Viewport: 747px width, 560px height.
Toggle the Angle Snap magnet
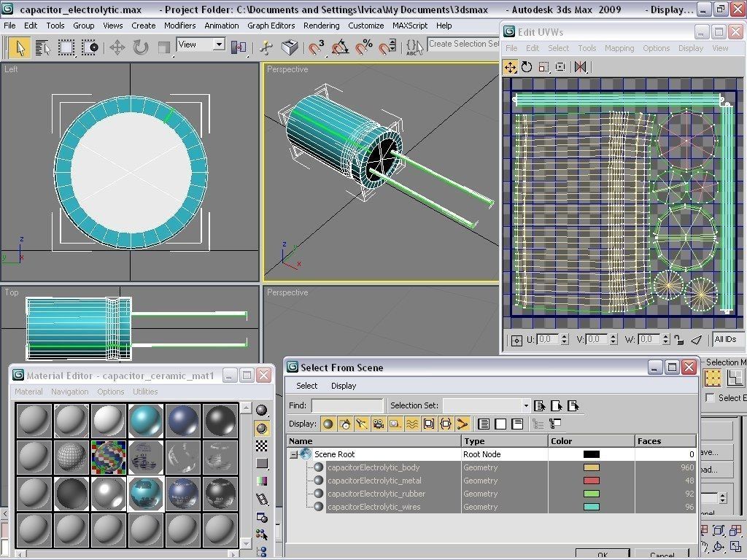[x=340, y=47]
